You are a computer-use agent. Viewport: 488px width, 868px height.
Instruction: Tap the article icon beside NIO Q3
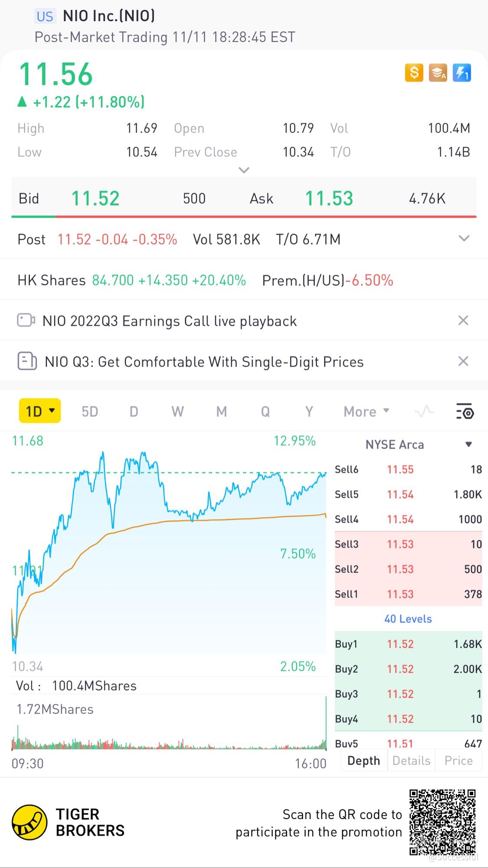pos(27,361)
